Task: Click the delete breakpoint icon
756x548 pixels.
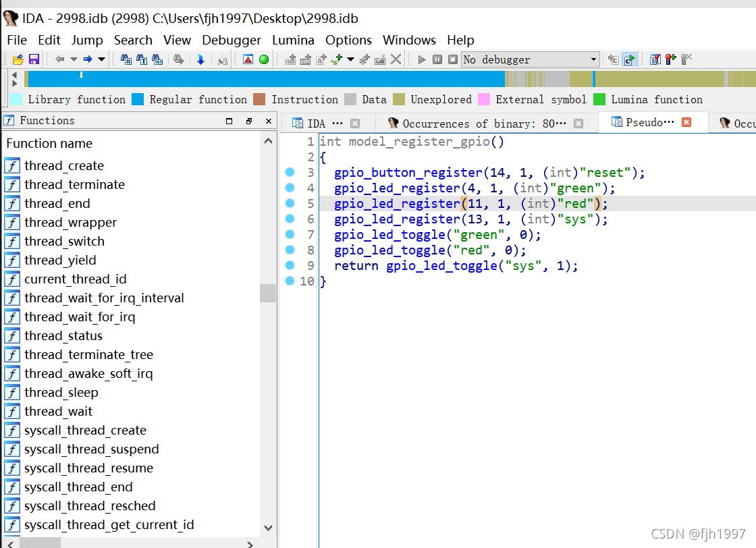Action: pyautogui.click(x=686, y=59)
